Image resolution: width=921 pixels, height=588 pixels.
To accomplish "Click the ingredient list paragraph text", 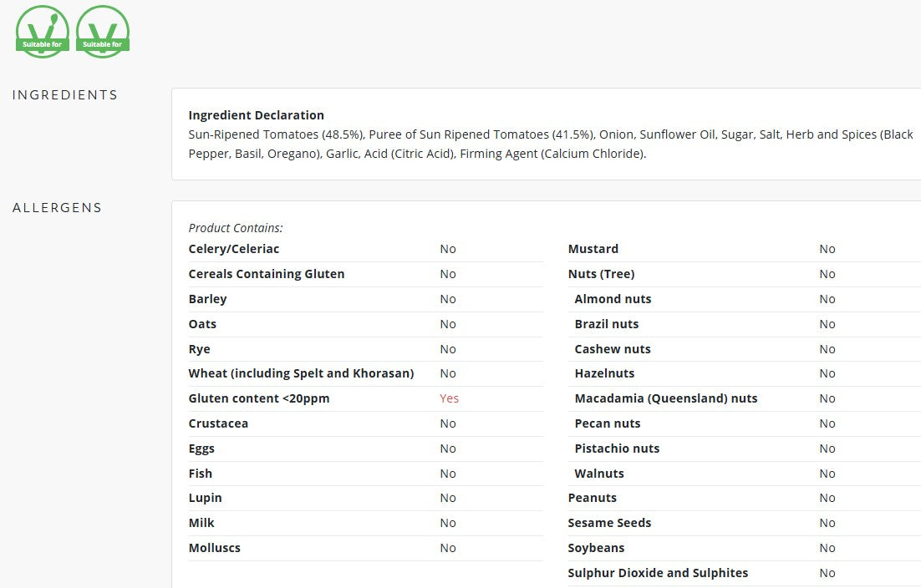I will [x=551, y=144].
